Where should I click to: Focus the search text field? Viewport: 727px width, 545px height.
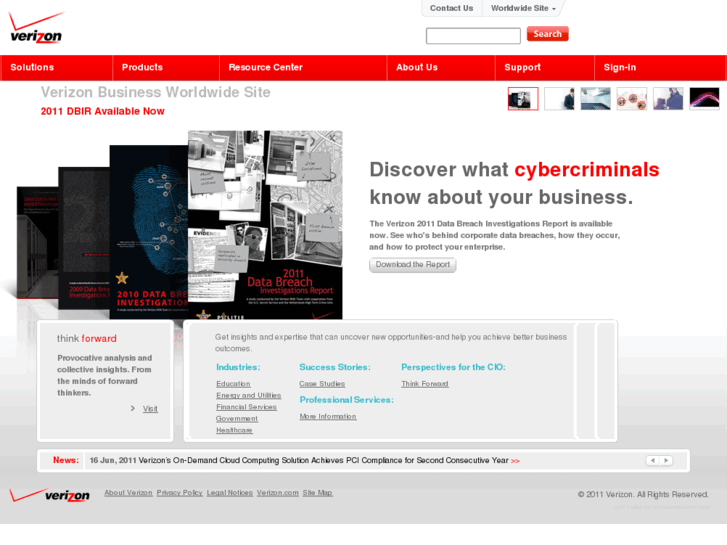(x=473, y=36)
